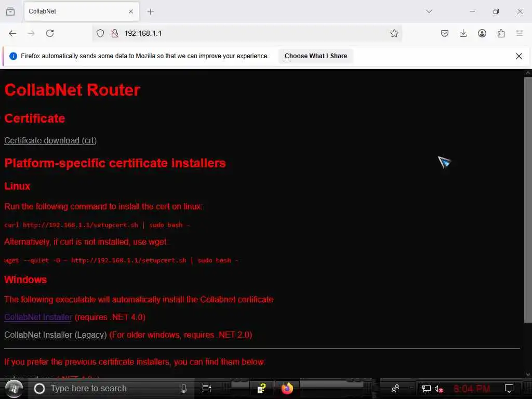
Task: Click the 8:04 PM clock
Action: [x=472, y=389]
